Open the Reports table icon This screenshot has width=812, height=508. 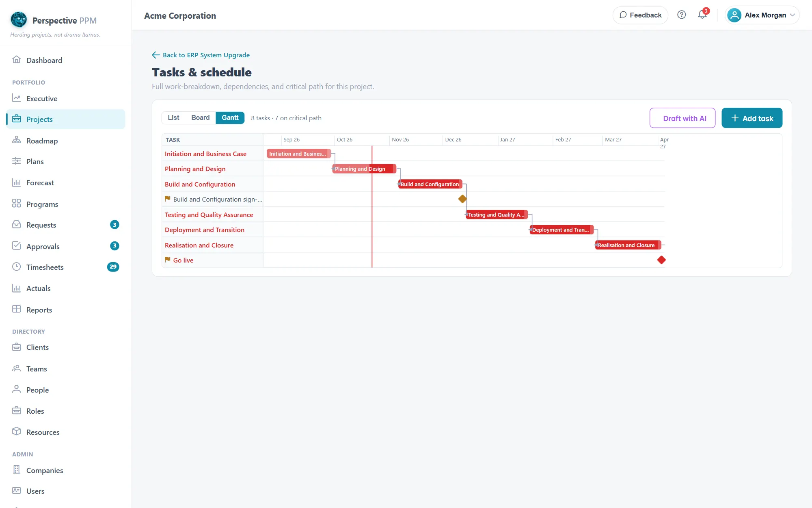coord(16,309)
